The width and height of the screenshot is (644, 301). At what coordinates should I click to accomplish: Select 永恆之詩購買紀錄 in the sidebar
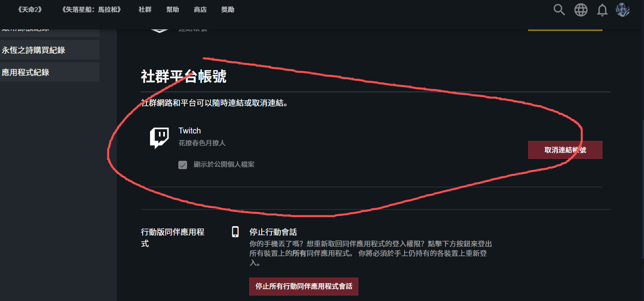50,50
